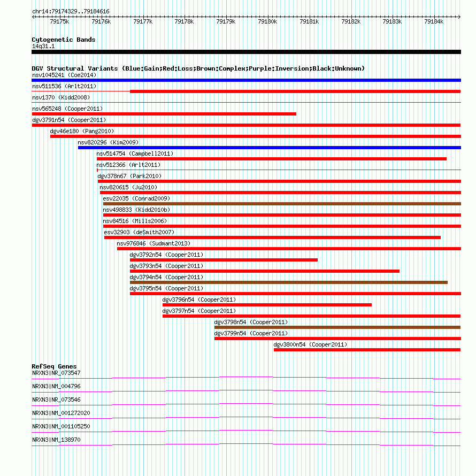The image size is (476, 476).
Task: Click the nsv976846 (Sudmant2013) label
Action: pos(153,243)
